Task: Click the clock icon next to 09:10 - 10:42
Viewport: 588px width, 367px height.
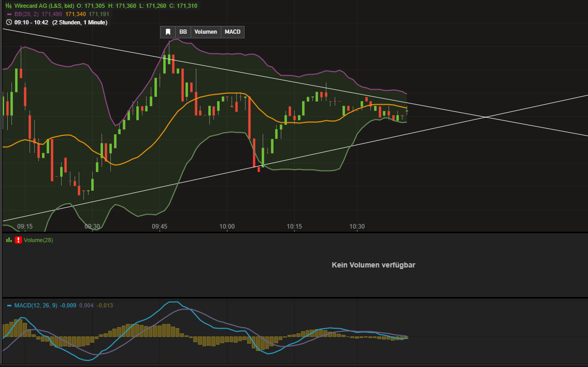Action: pyautogui.click(x=9, y=22)
